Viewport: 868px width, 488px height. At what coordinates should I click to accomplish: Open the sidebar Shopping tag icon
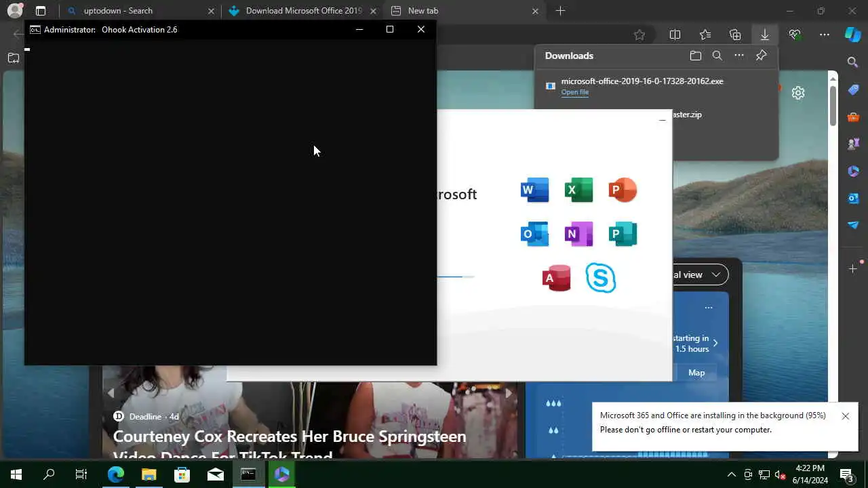click(x=853, y=90)
